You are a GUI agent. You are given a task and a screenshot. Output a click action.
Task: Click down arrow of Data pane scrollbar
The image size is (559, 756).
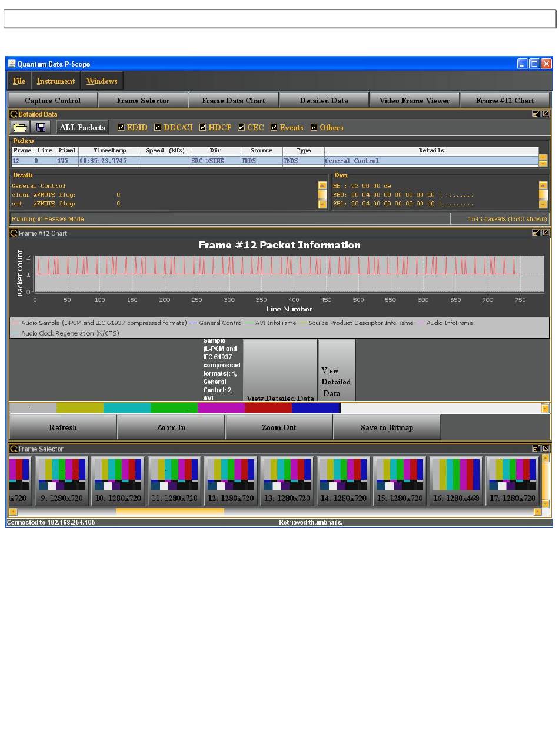(543, 204)
